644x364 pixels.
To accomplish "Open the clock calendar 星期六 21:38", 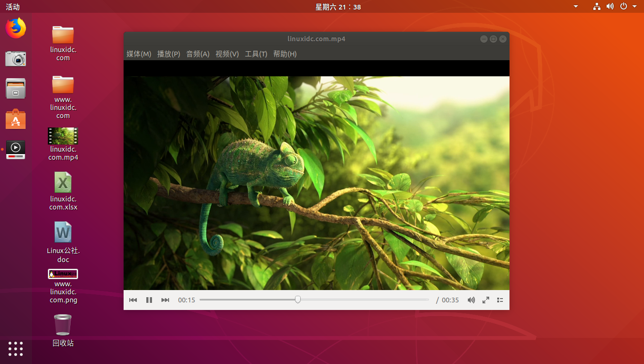I will click(338, 7).
